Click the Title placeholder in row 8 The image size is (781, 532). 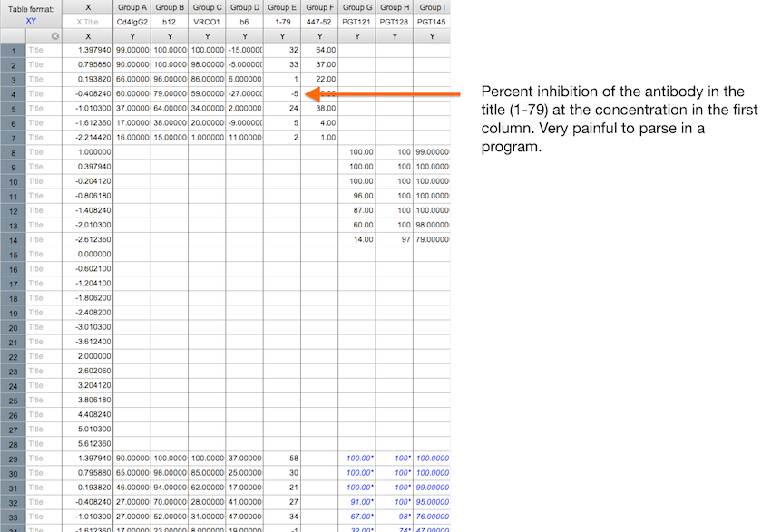[x=36, y=152]
